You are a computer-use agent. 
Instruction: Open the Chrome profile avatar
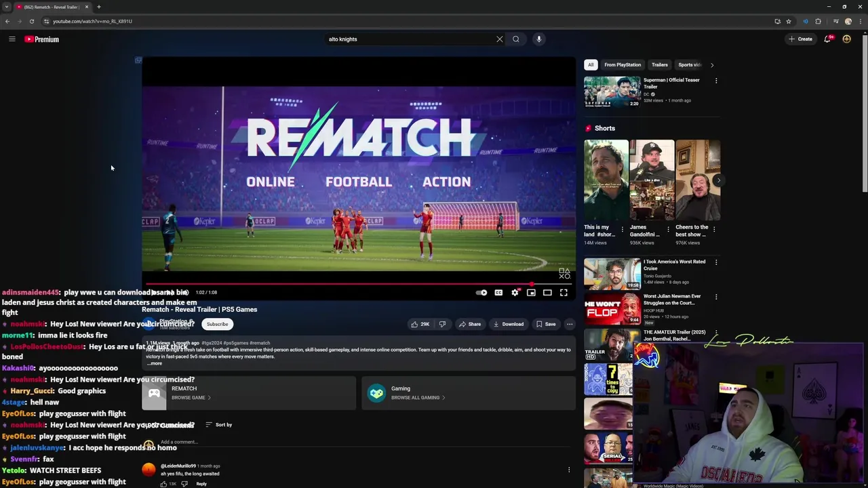click(848, 21)
